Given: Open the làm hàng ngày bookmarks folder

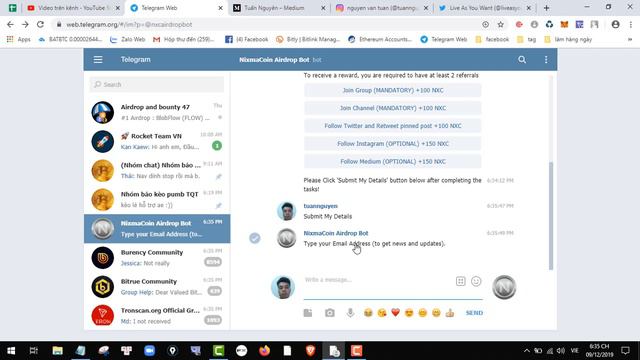Looking at the screenshot, I should point(568,39).
